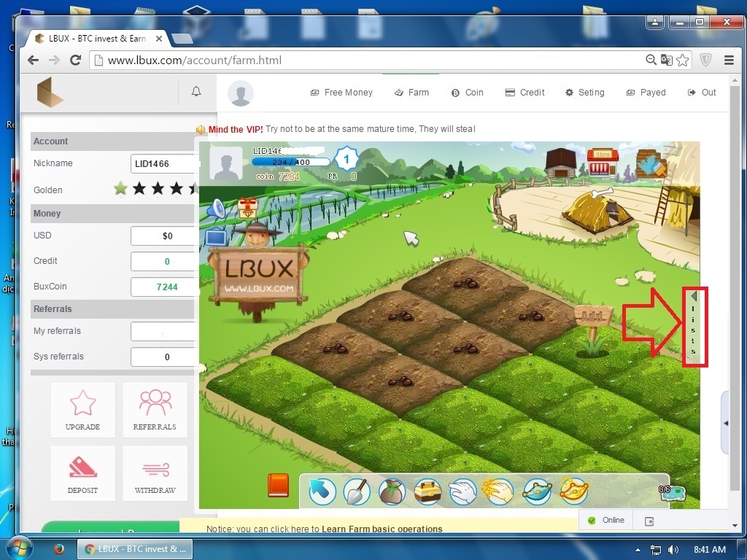Expand the lists side panel arrow
Screen dimensions: 747x560
[x=694, y=297]
